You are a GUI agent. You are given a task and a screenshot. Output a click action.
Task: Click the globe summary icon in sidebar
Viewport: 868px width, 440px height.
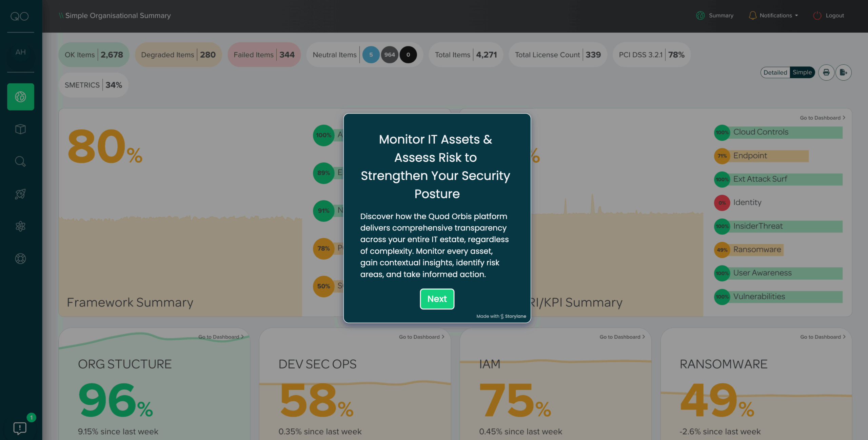[20, 97]
